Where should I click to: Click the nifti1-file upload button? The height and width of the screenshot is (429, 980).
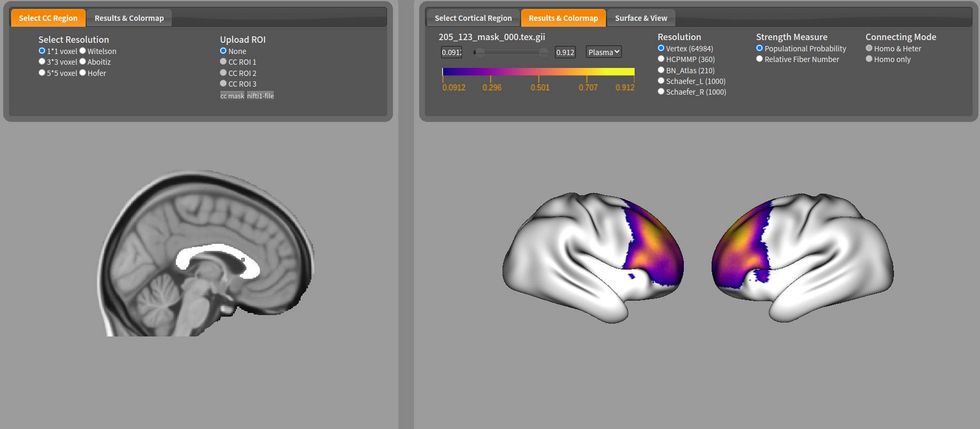(260, 96)
